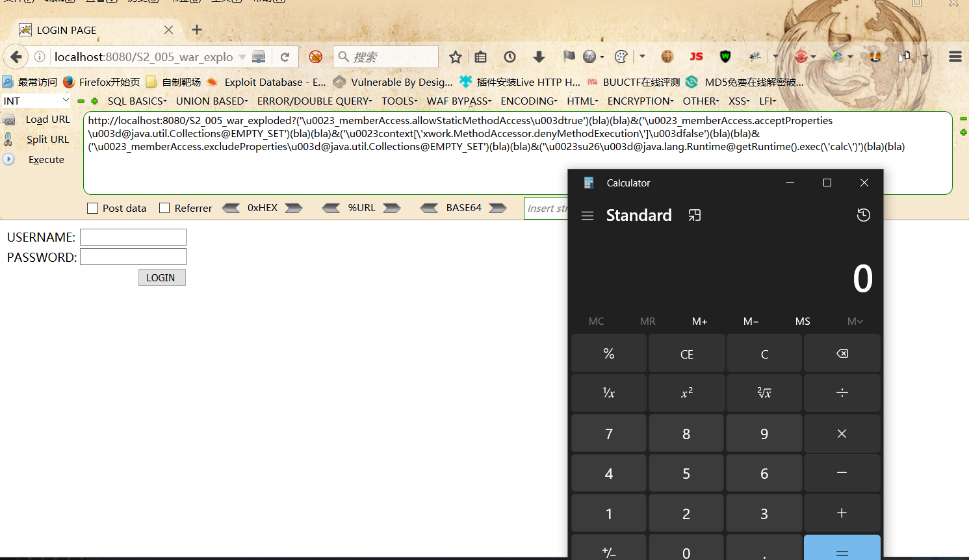Click the red JS extension icon
Screen dimensions: 969x560
coord(696,57)
